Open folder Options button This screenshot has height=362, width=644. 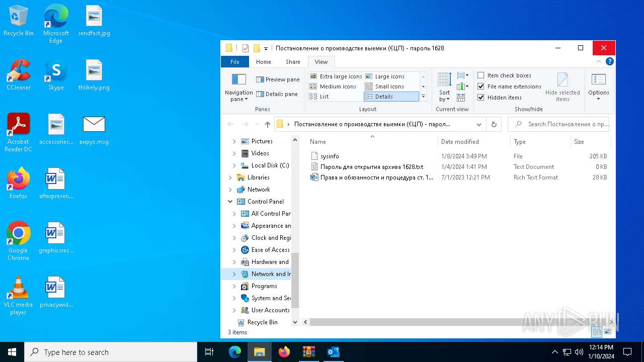[x=599, y=87]
